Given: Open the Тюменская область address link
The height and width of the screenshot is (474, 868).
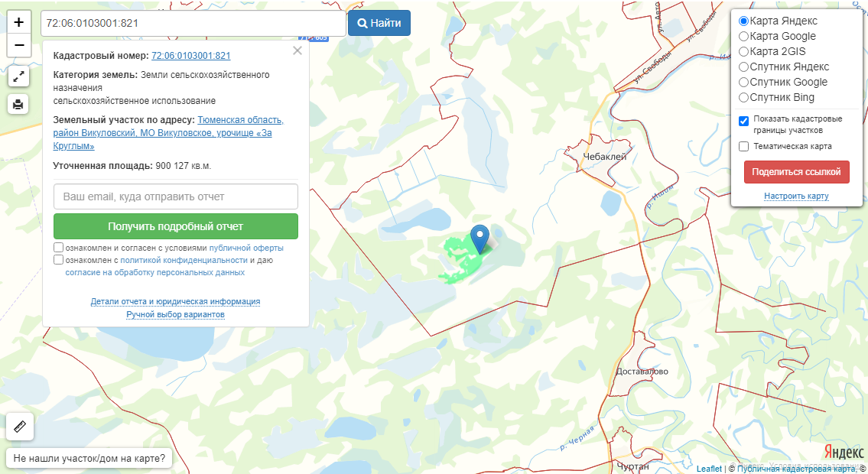Looking at the screenshot, I should pyautogui.click(x=168, y=133).
